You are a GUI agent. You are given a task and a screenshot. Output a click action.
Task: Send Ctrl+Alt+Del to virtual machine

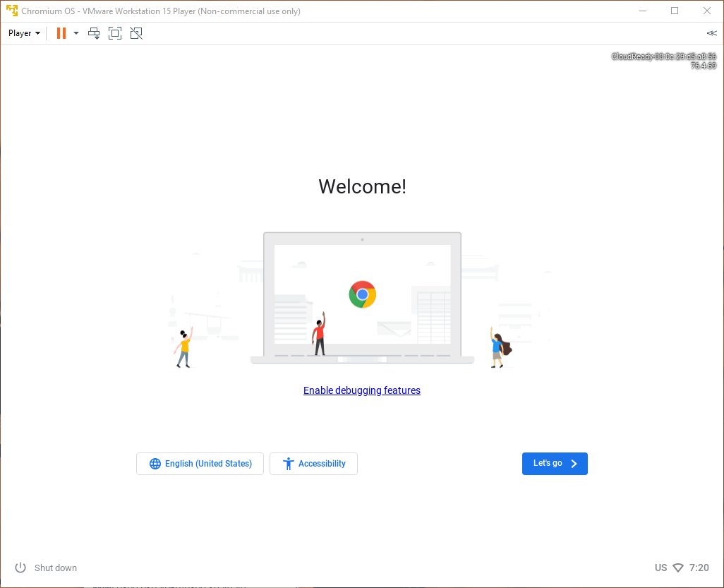(x=94, y=33)
